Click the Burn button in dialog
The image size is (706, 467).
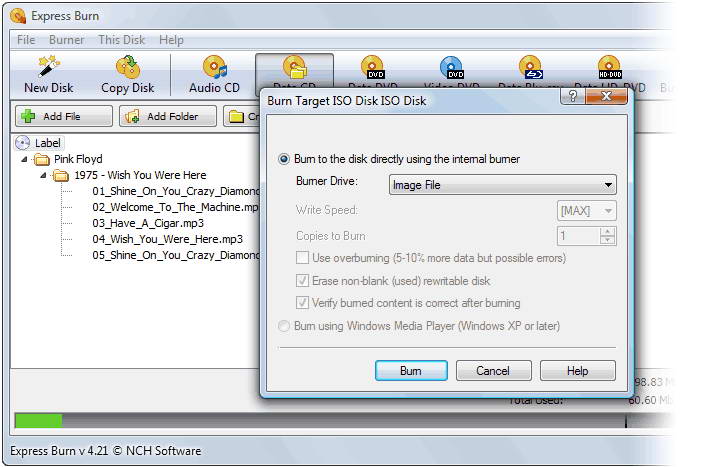[x=411, y=371]
